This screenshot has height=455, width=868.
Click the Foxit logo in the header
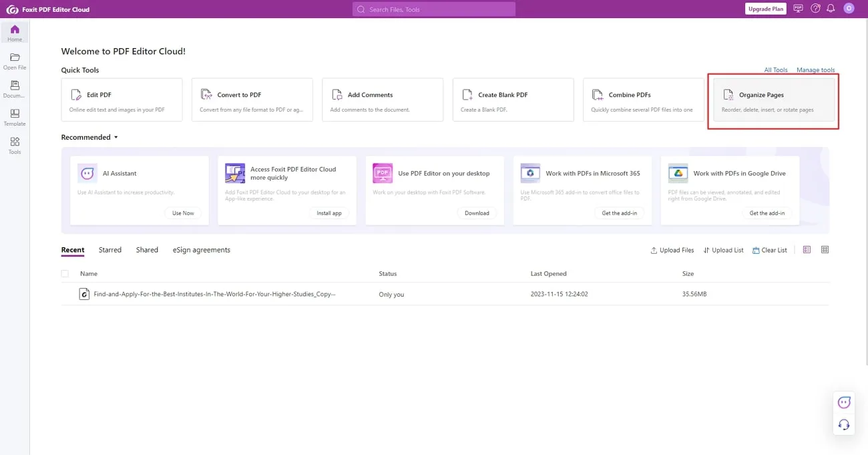(12, 9)
